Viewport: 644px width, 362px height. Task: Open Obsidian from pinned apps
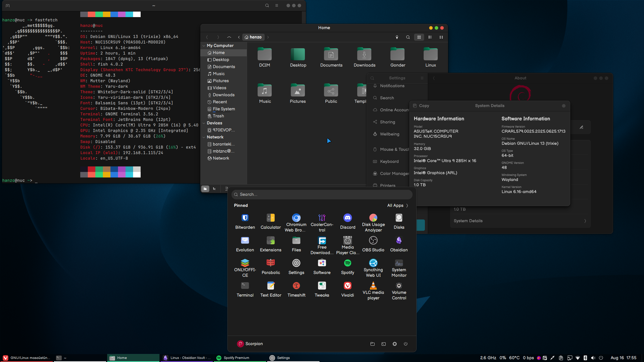pyautogui.click(x=399, y=244)
